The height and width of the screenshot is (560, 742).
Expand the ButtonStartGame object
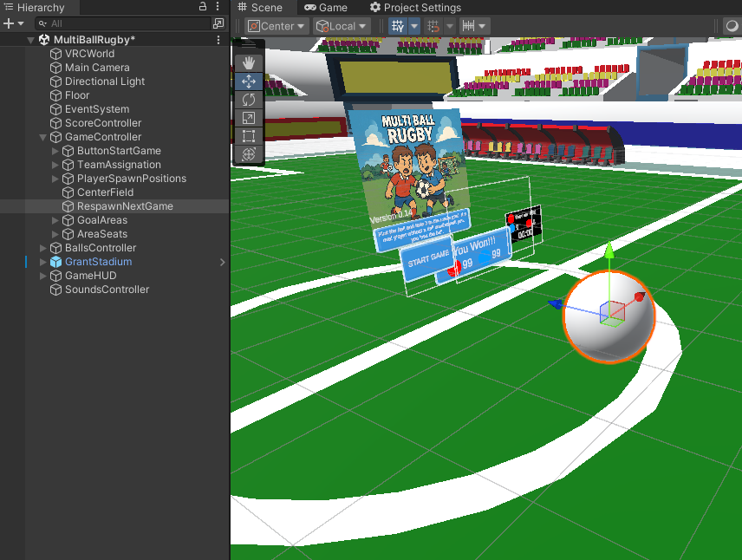[55, 151]
